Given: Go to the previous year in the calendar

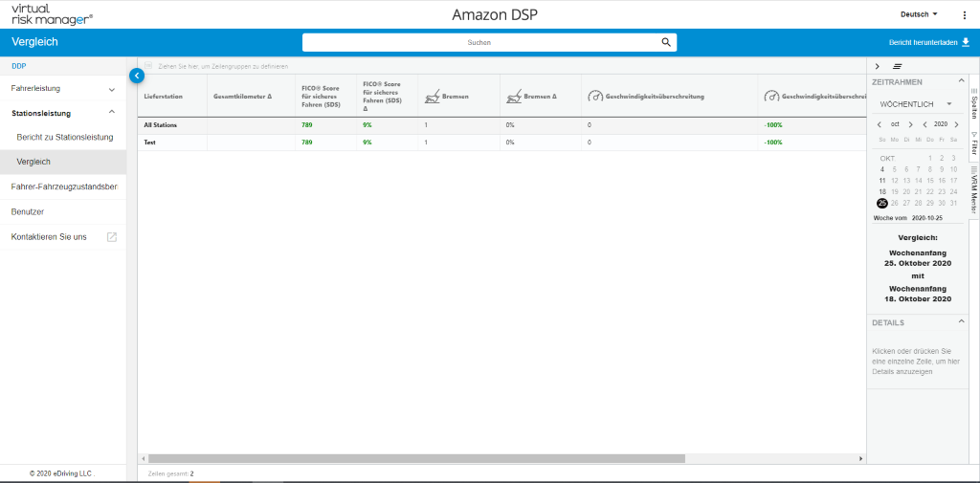Looking at the screenshot, I should point(925,124).
